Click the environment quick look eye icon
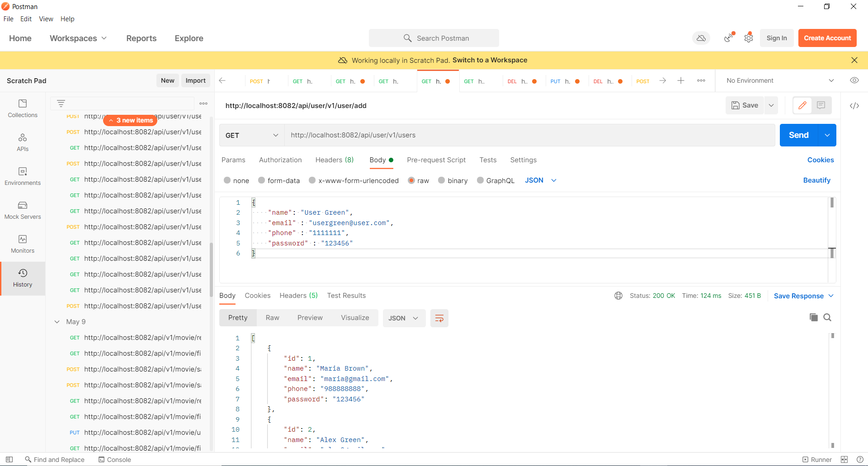 854,80
